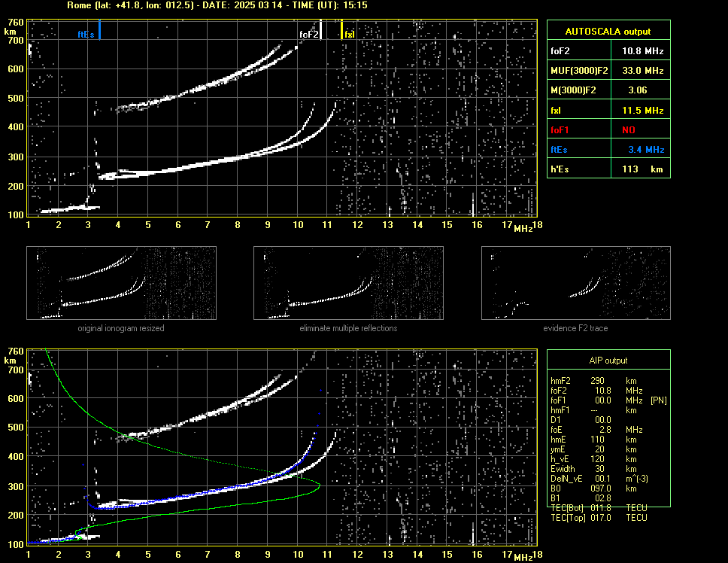
Task: Select the TEC[Top] 017.0 TECU row
Action: [599, 518]
